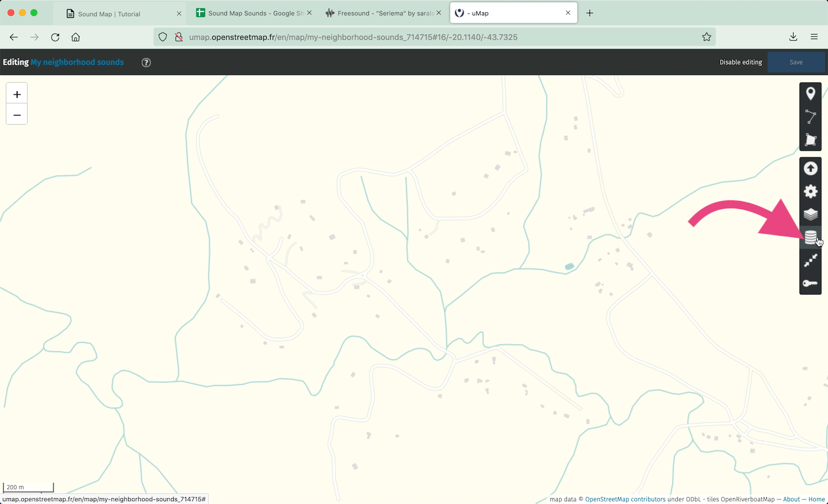Save the map changes
The image size is (828, 504).
[x=796, y=62]
